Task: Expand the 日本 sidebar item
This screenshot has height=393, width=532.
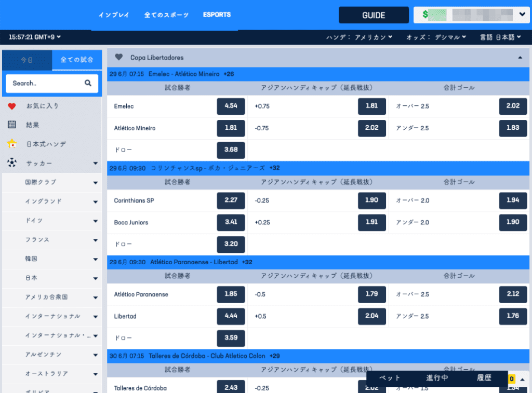Action: [x=96, y=278]
